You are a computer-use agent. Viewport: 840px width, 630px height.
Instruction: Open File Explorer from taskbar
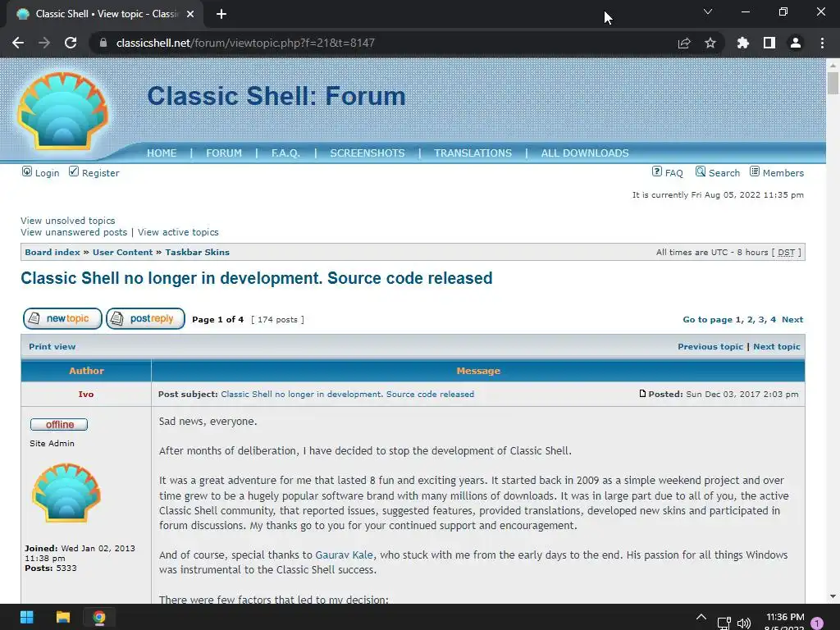click(x=63, y=617)
